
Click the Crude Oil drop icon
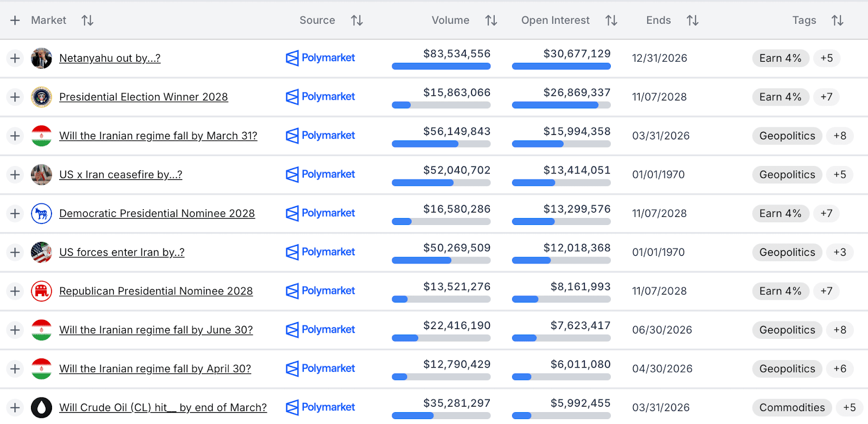pyautogui.click(x=41, y=408)
